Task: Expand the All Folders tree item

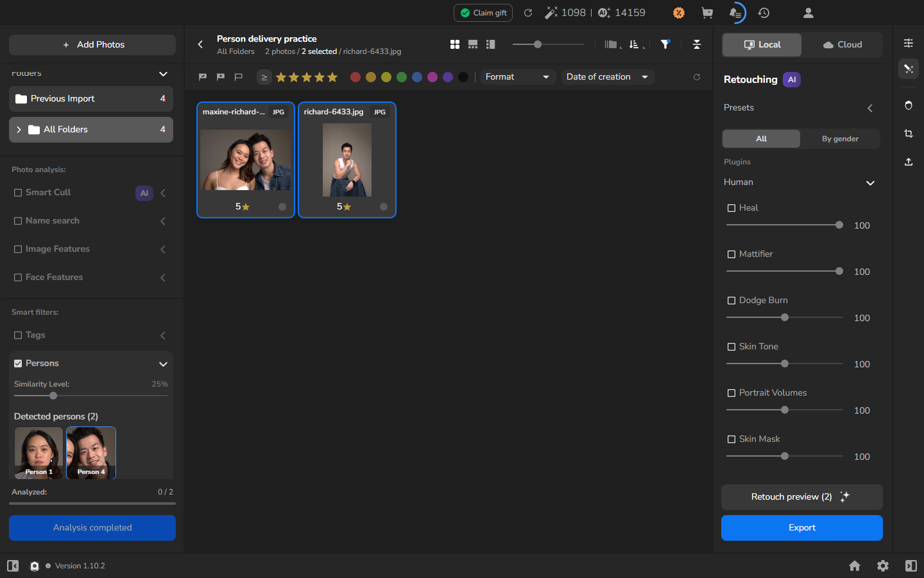Action: point(19,130)
